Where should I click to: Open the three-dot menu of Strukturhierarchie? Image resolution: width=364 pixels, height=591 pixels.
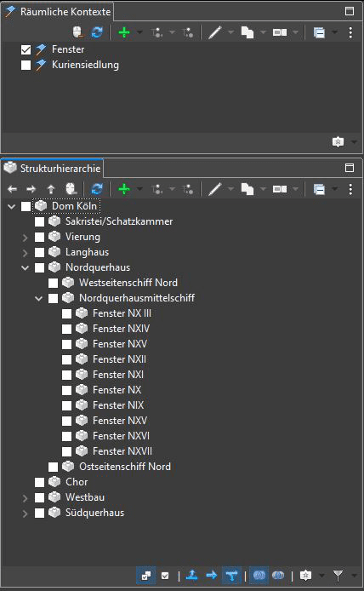[350, 189]
